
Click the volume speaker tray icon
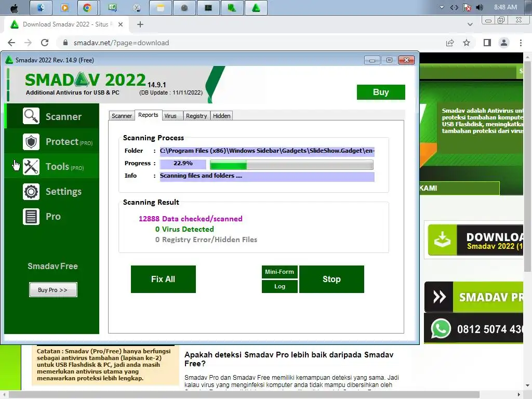(x=480, y=7)
